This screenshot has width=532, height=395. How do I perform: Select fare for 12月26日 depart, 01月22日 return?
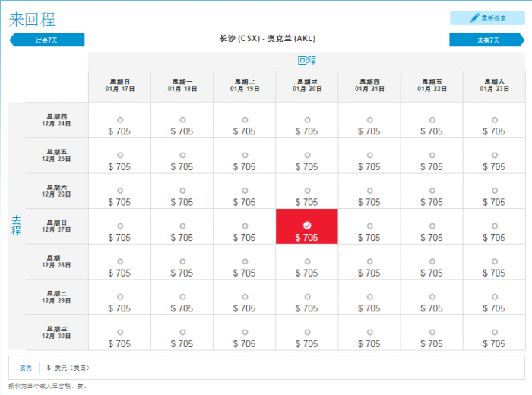pos(432,191)
